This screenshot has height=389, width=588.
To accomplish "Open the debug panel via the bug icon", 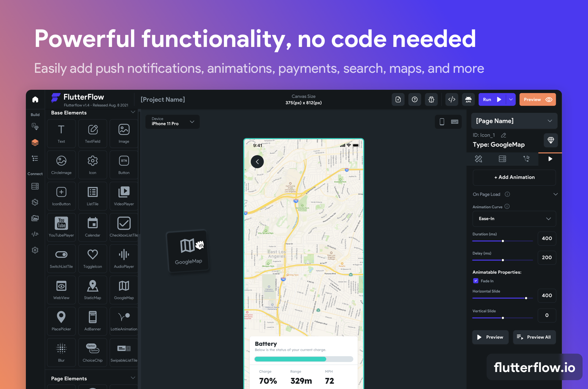I will point(431,99).
